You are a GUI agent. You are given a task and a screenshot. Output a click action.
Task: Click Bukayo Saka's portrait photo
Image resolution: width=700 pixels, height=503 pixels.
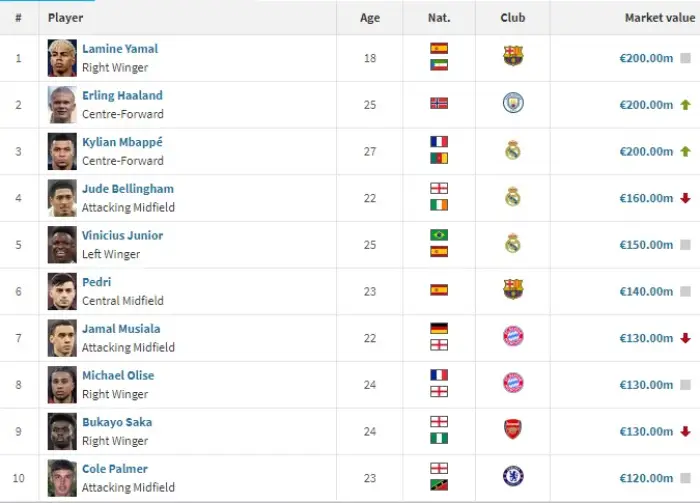click(62, 431)
